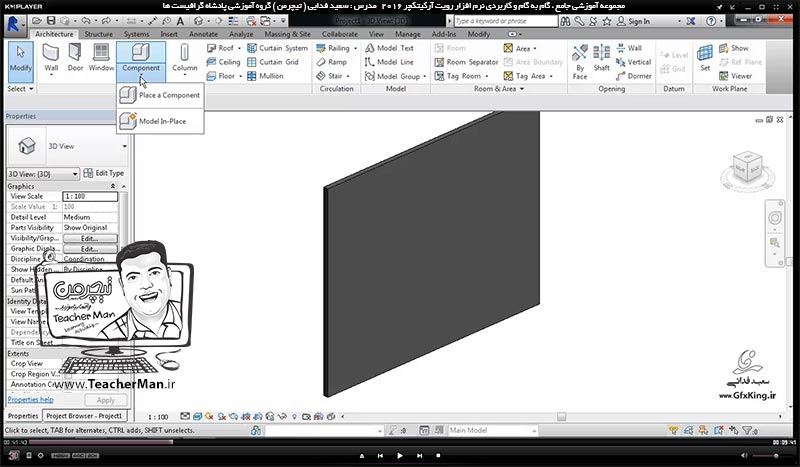Select the Shaft opening tool
This screenshot has width=800, height=467.
(602, 58)
